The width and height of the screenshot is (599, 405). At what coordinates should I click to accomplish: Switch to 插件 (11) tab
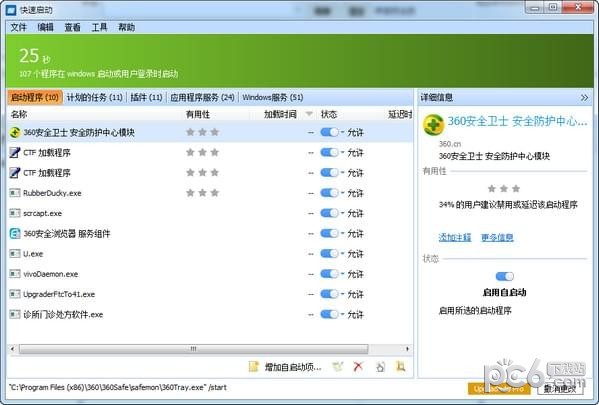(146, 97)
